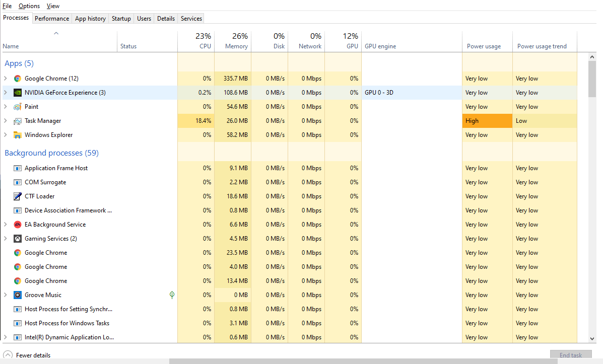Viewport: 603px width, 364px height.
Task: Expand the Windows Explorer process row
Action: (6, 135)
